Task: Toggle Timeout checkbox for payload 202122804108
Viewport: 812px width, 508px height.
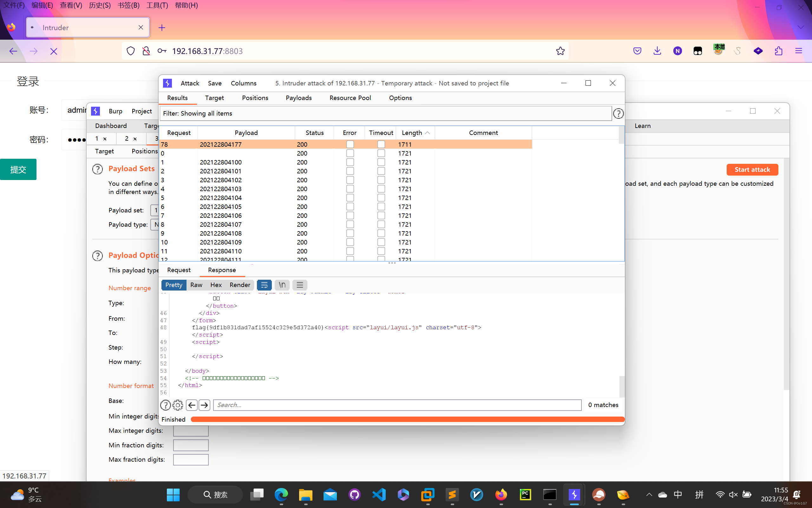Action: click(381, 233)
